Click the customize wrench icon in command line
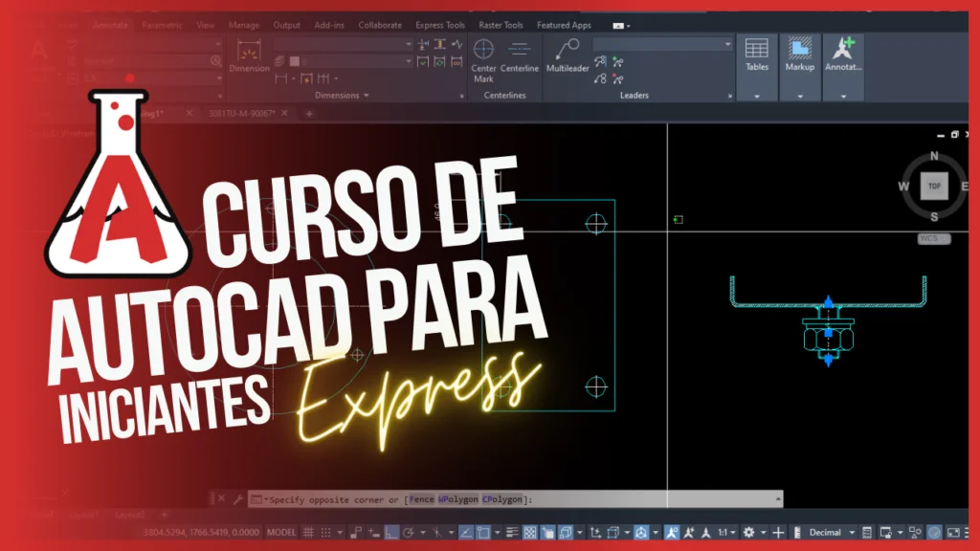Screen dimensions: 980x551 click(x=238, y=498)
